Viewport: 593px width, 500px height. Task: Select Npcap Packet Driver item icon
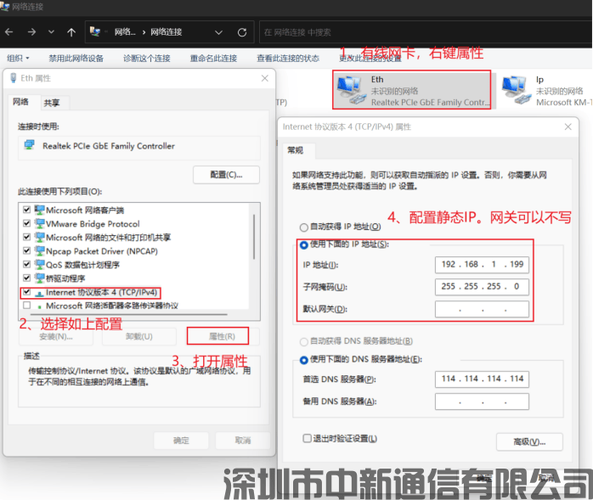[39, 250]
